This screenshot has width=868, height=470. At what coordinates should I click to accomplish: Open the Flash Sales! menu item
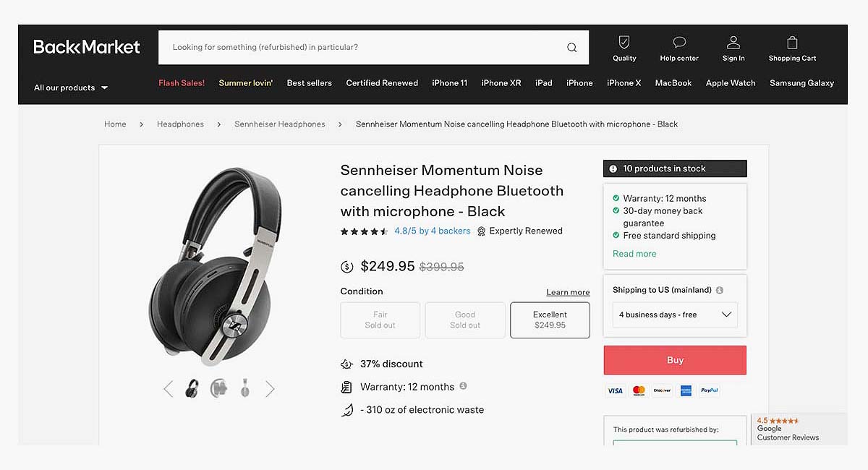[x=182, y=83]
